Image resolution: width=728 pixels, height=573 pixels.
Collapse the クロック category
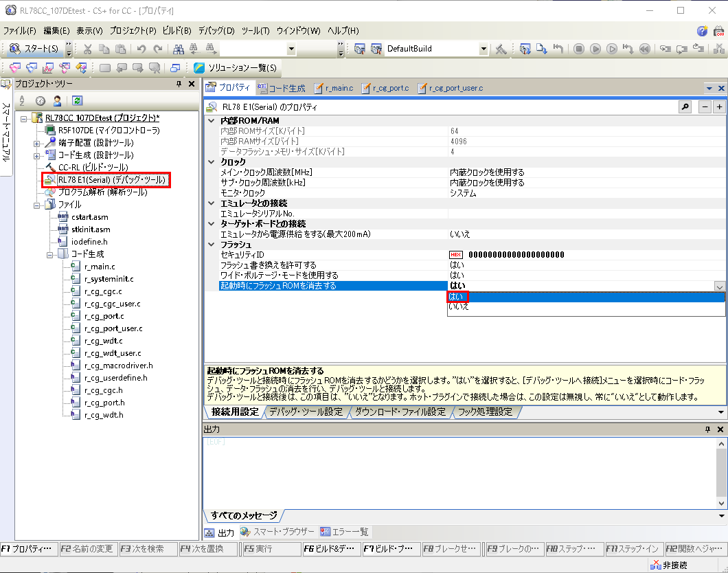coord(212,162)
